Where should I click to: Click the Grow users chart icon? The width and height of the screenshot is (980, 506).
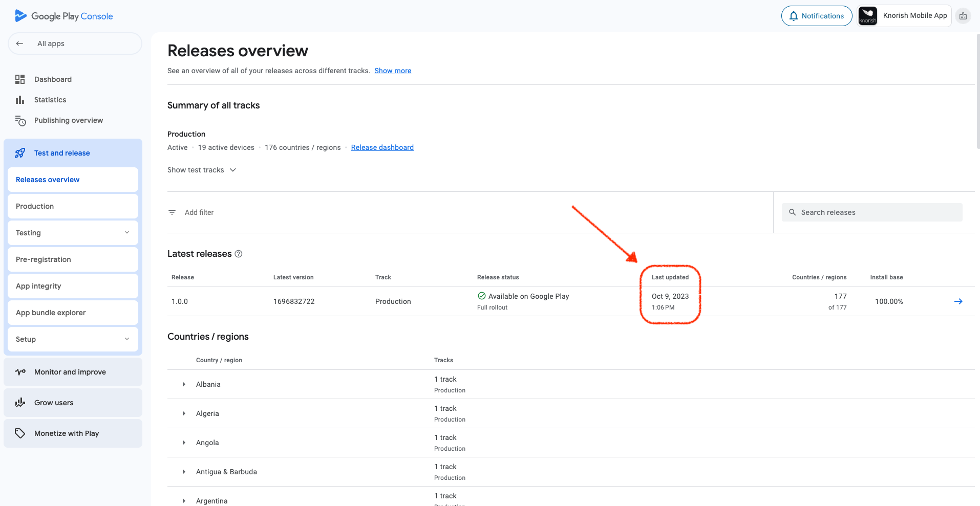pyautogui.click(x=20, y=403)
